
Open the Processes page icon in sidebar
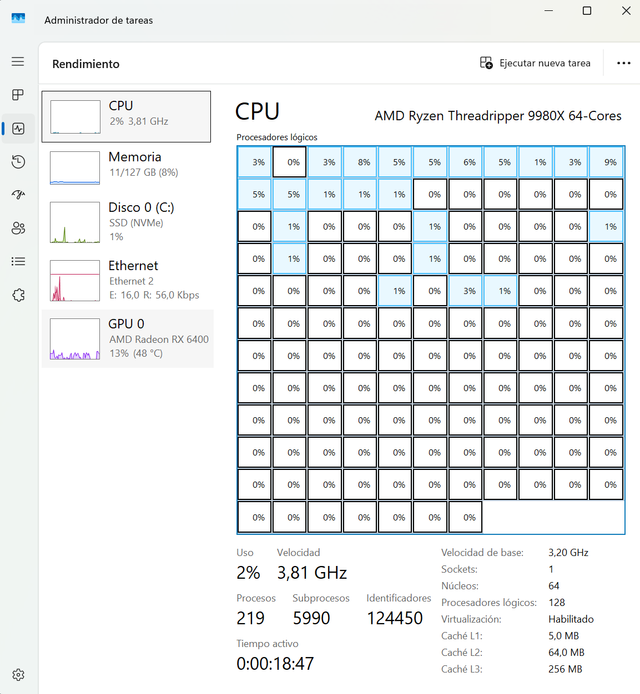click(x=18, y=95)
